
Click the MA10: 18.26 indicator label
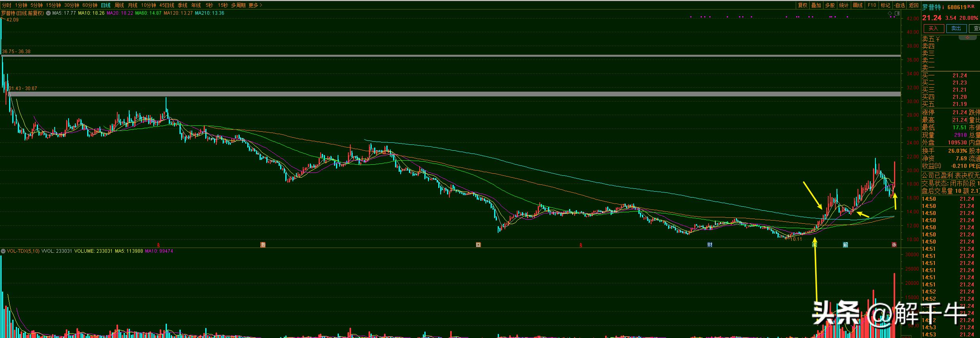click(91, 13)
